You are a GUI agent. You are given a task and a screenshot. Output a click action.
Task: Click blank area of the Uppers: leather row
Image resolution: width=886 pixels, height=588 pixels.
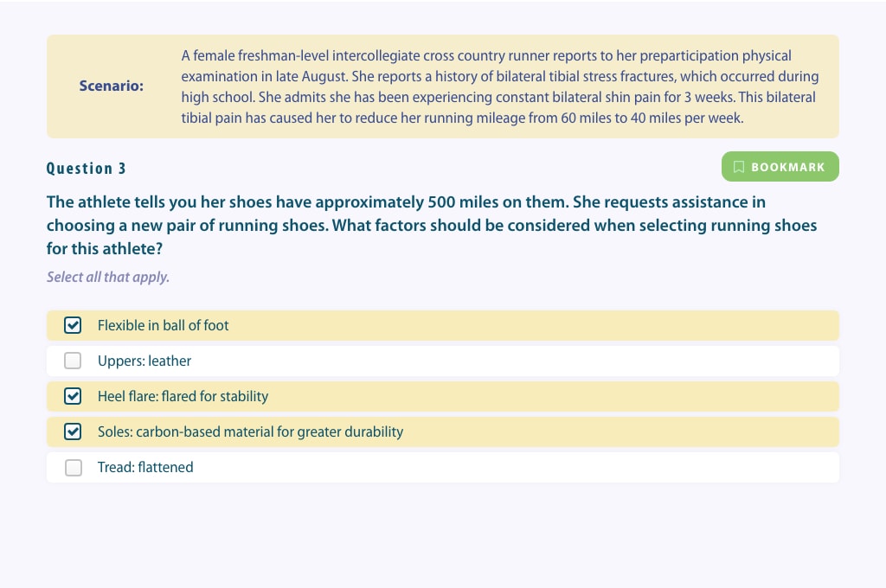509,361
